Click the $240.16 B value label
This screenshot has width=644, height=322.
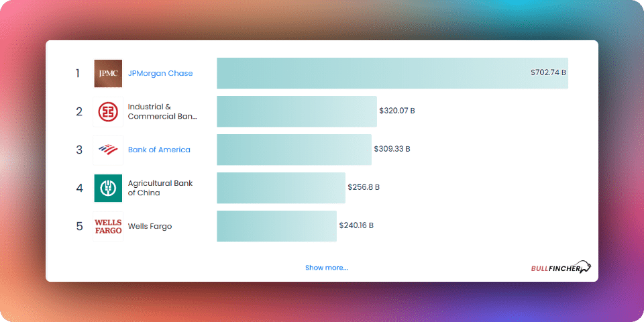(356, 225)
